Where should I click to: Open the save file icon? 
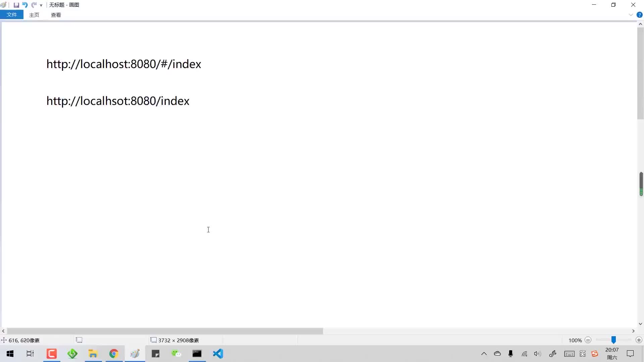[15, 4]
